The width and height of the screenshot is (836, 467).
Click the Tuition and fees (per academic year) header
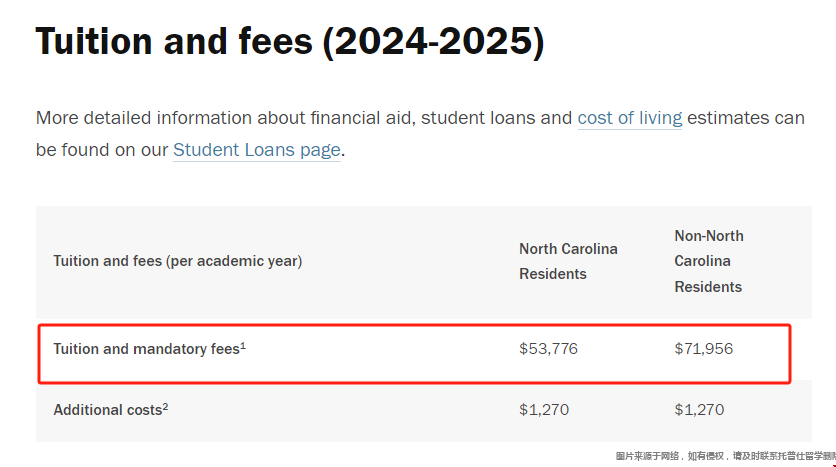[178, 261]
